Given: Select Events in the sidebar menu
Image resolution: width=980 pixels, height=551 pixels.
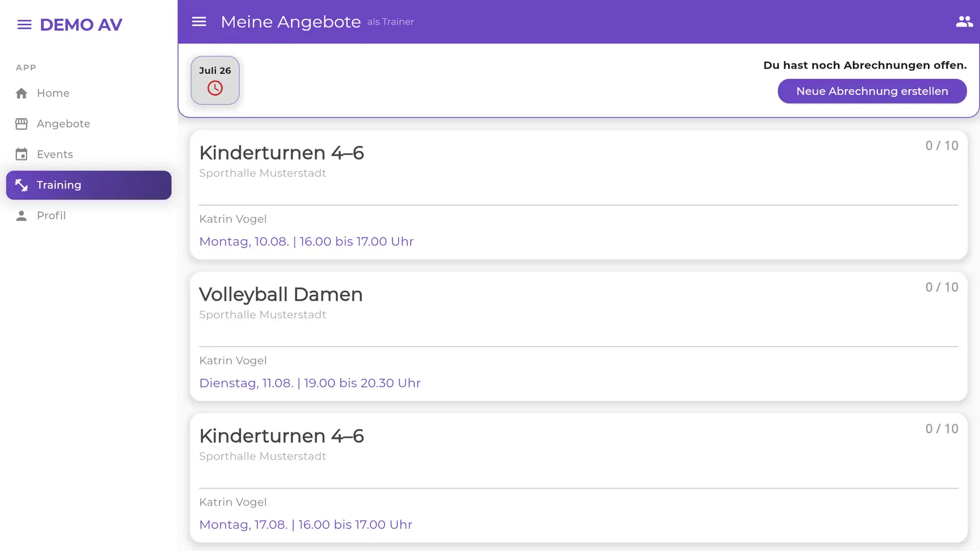Looking at the screenshot, I should pyautogui.click(x=88, y=154).
